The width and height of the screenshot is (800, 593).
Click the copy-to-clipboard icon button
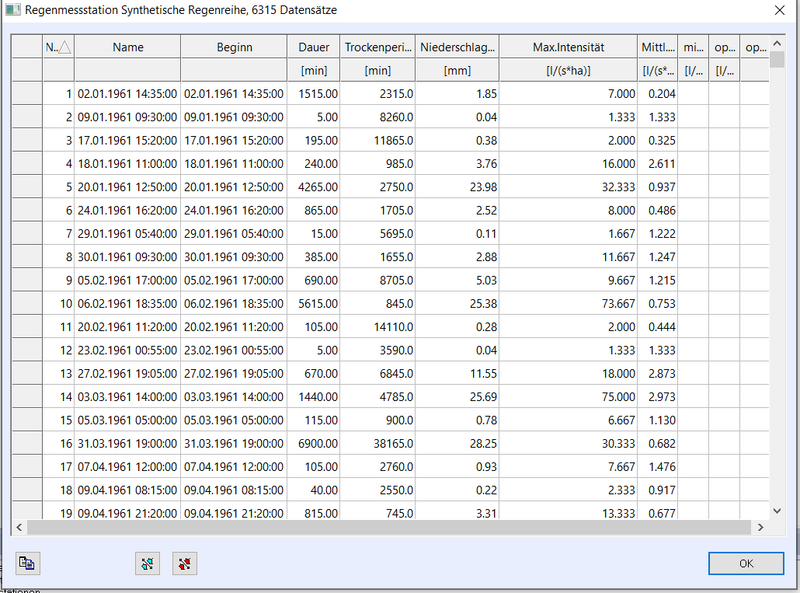click(x=28, y=563)
